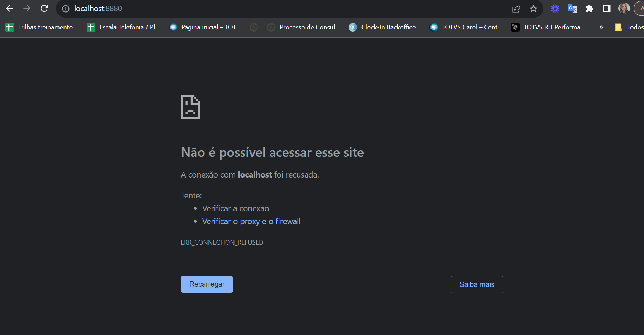Open the profile avatar picture
Image resolution: width=644 pixels, height=335 pixels.
(625, 9)
